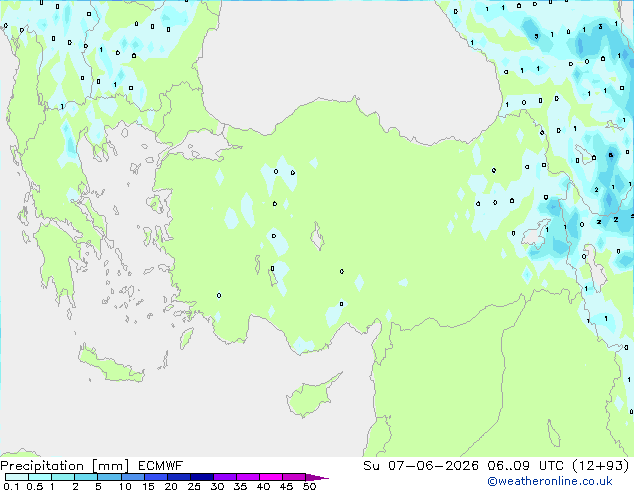Click the legend swatch between 0.5 and 1
The height and width of the screenshot is (490, 634).
click(40, 477)
